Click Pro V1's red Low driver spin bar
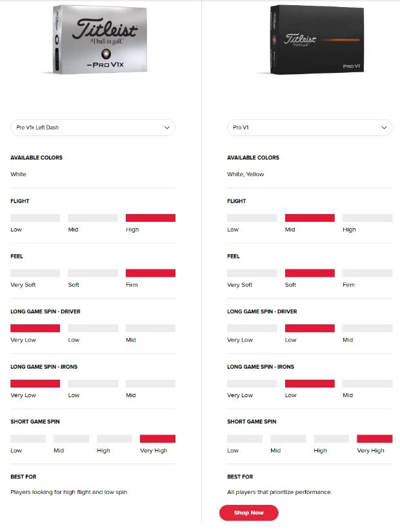This screenshot has width=400, height=532. point(310,328)
